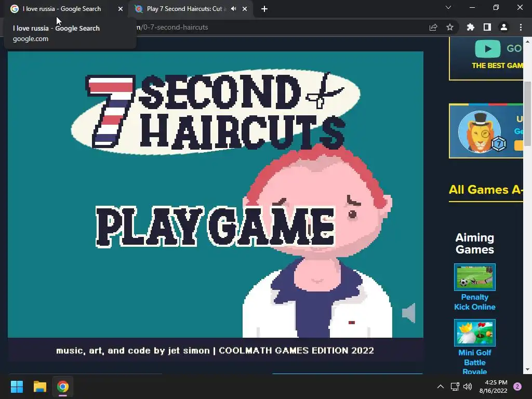Viewport: 532px width, 399px height.
Task: Open Mini Golf Battle Royale link
Action: (475, 362)
